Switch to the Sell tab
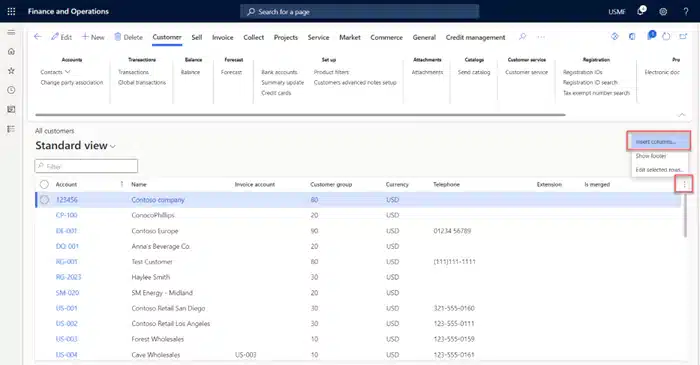 [x=197, y=37]
